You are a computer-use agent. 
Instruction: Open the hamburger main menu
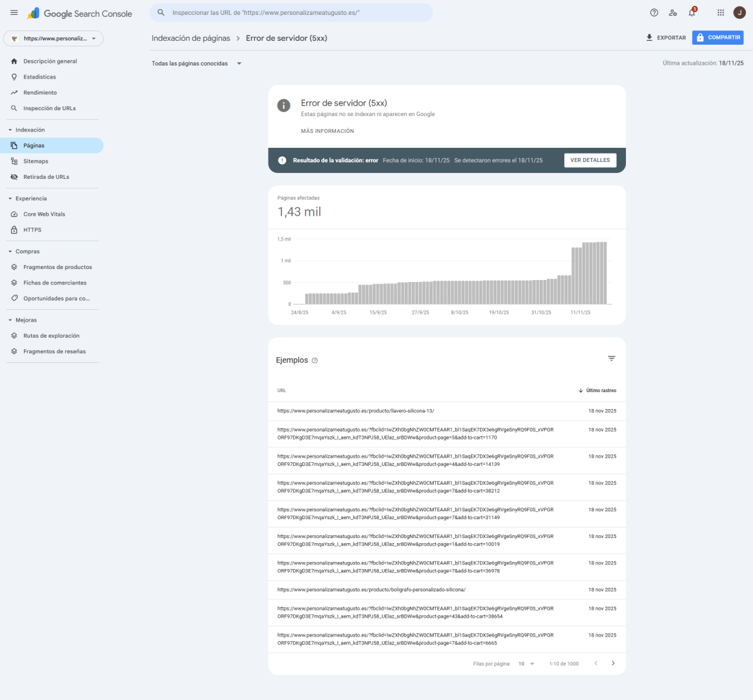[x=14, y=13]
